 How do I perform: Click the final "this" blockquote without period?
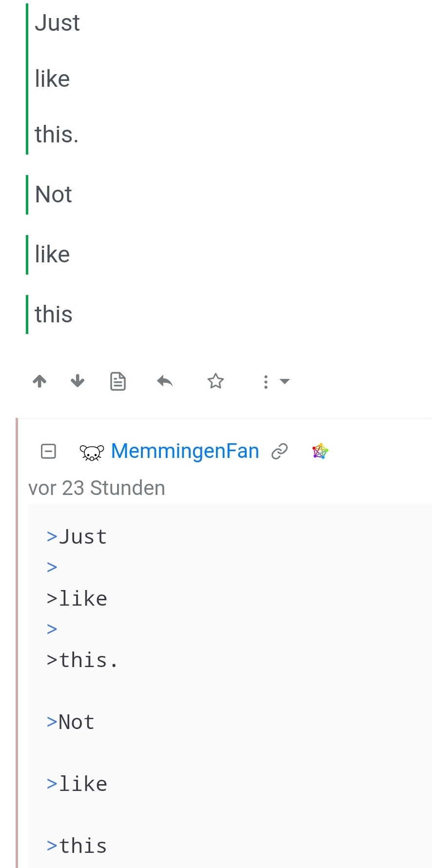(x=54, y=315)
